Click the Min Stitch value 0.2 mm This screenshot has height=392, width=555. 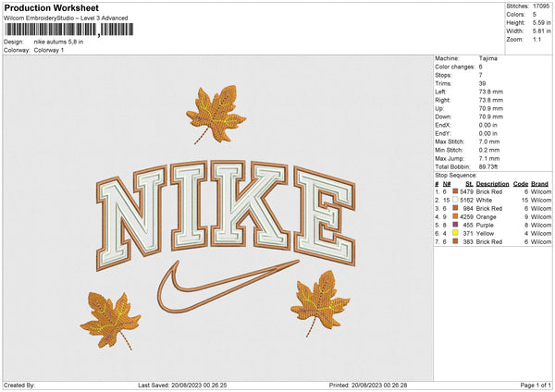point(489,150)
